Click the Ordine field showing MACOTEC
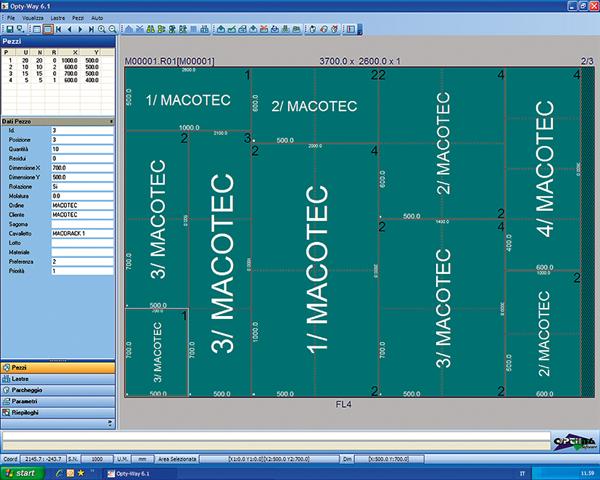 coord(83,205)
